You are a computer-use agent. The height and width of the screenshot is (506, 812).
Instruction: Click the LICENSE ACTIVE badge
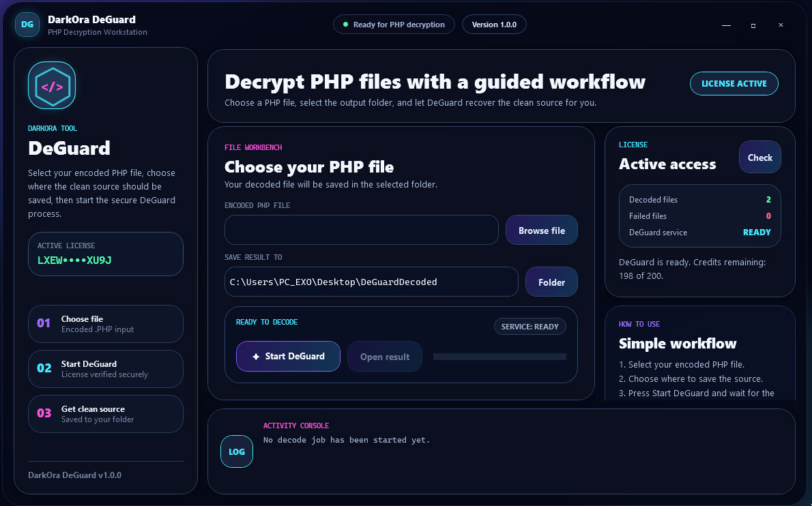[x=734, y=83]
